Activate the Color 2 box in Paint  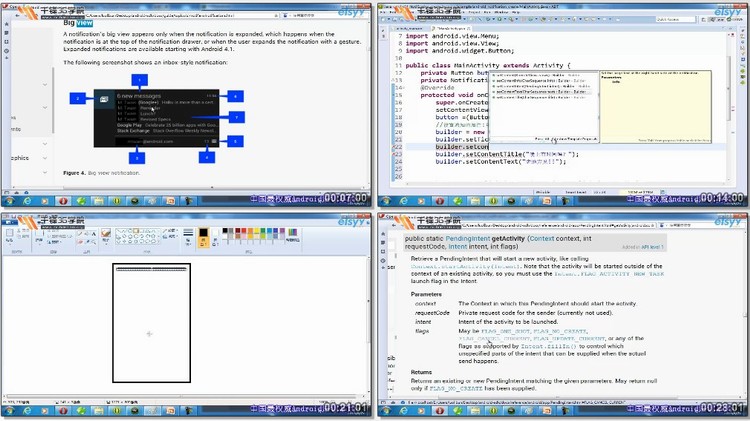click(215, 237)
